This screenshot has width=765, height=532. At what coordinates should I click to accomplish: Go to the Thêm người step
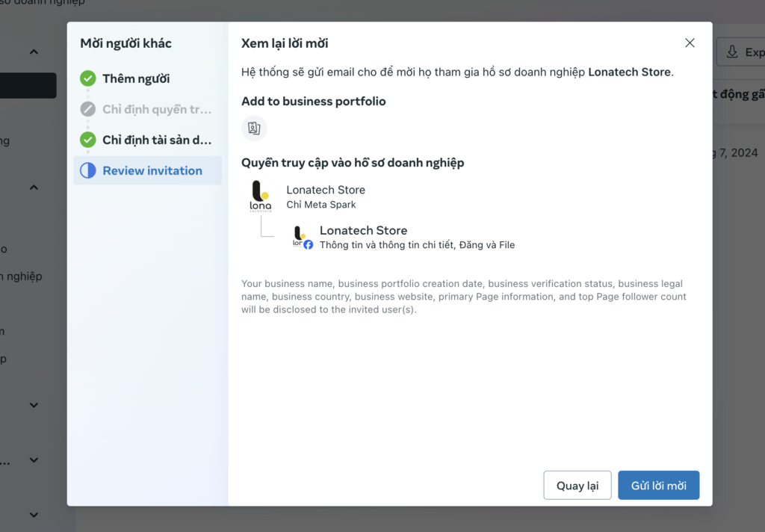click(x=136, y=78)
